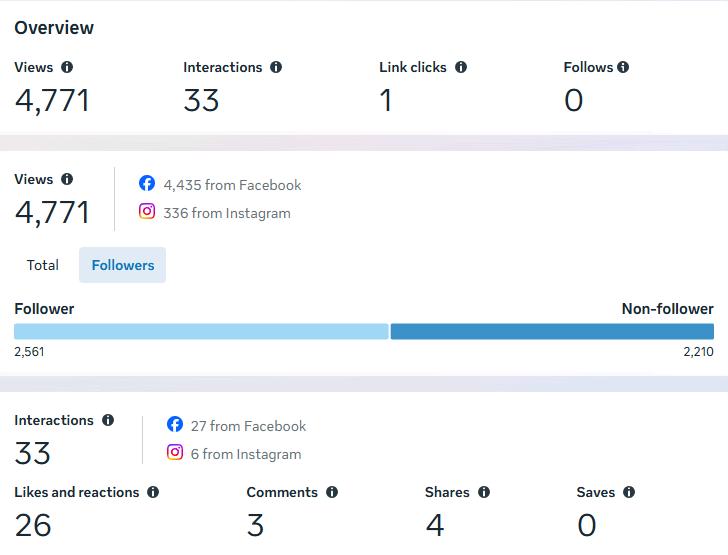
Task: Click the dark blue Non-follower bar segment
Action: click(x=552, y=331)
